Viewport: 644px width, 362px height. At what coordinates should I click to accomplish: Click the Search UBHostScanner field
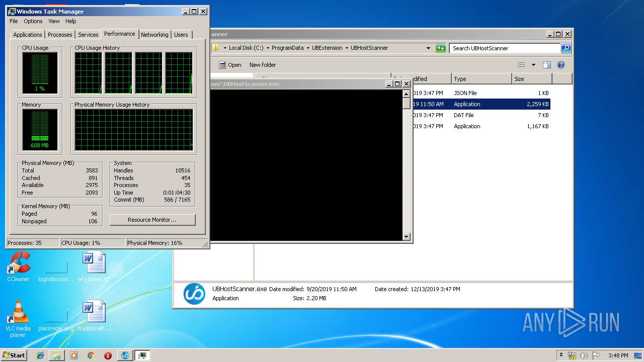click(x=505, y=48)
